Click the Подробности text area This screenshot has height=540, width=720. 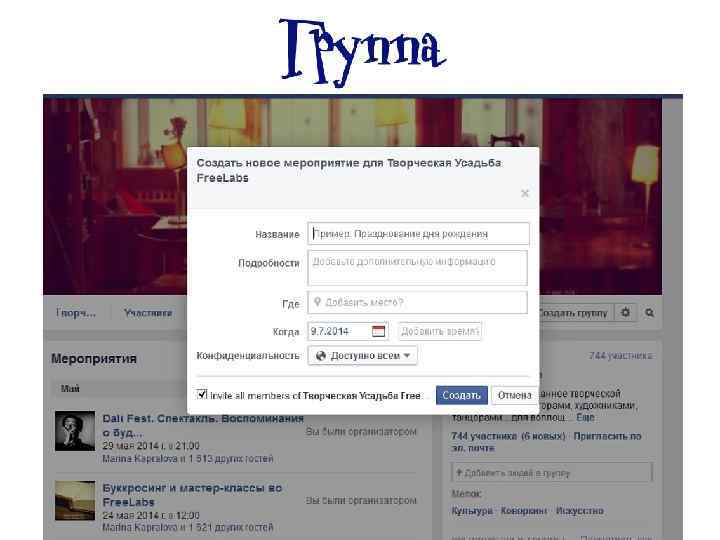(417, 268)
